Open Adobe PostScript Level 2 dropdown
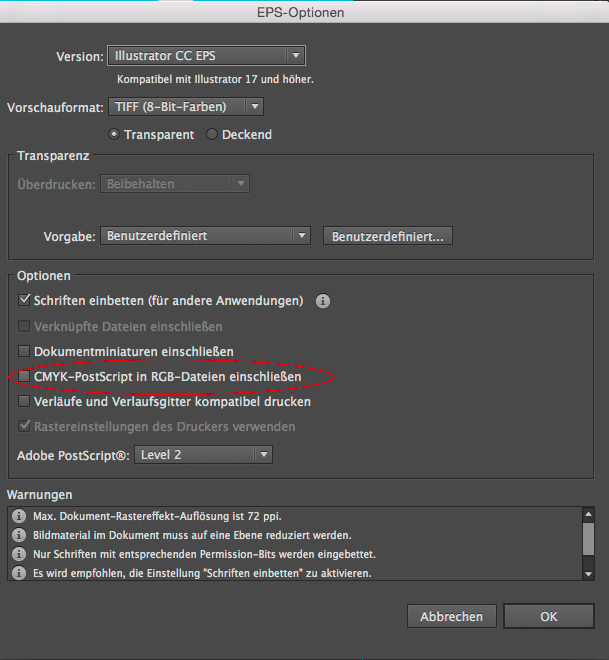The height and width of the screenshot is (660, 609). (x=203, y=454)
